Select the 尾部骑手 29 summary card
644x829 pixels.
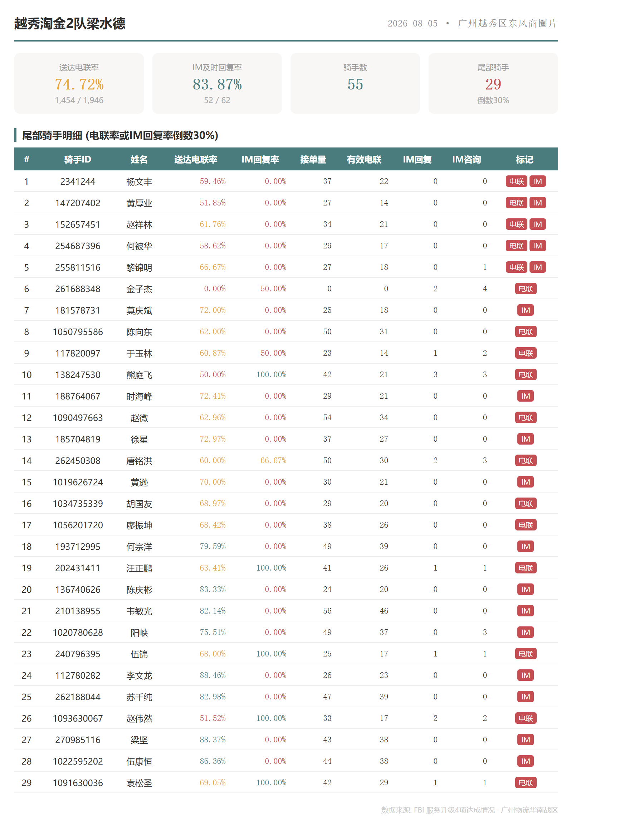tap(493, 83)
